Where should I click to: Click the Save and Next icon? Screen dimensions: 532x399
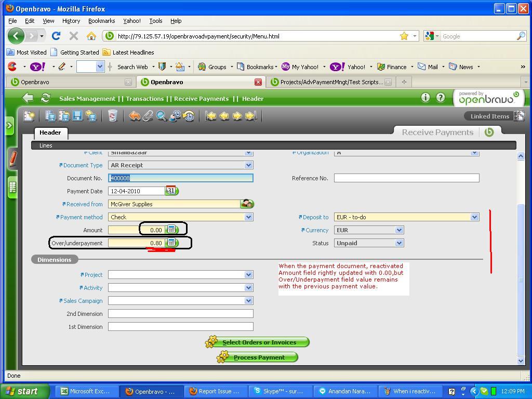pyautogui.click(x=90, y=116)
